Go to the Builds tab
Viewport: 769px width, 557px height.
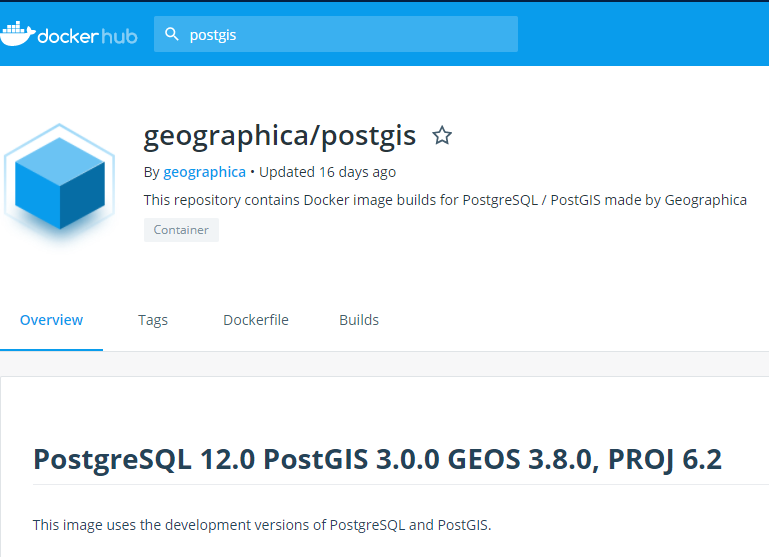[359, 320]
